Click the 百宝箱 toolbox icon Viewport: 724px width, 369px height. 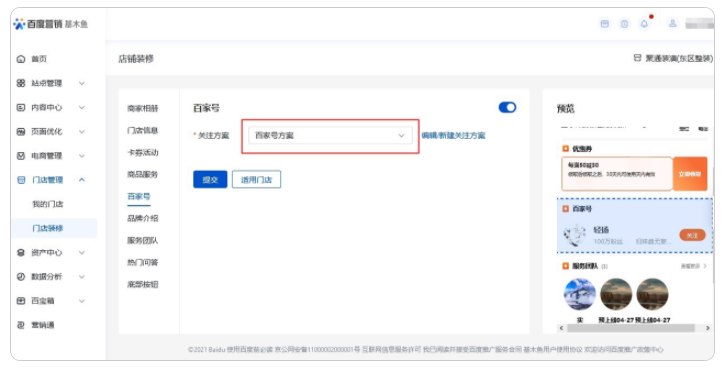click(21, 301)
